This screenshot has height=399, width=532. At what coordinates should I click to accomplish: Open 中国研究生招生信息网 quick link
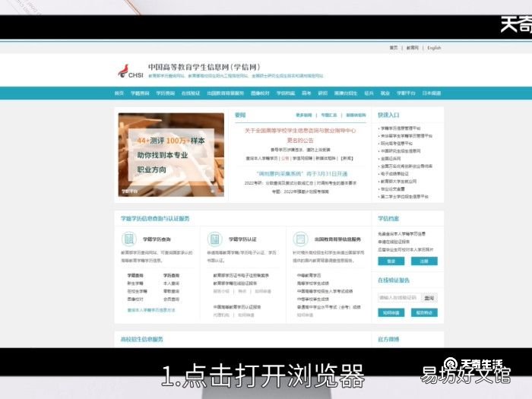(x=401, y=151)
